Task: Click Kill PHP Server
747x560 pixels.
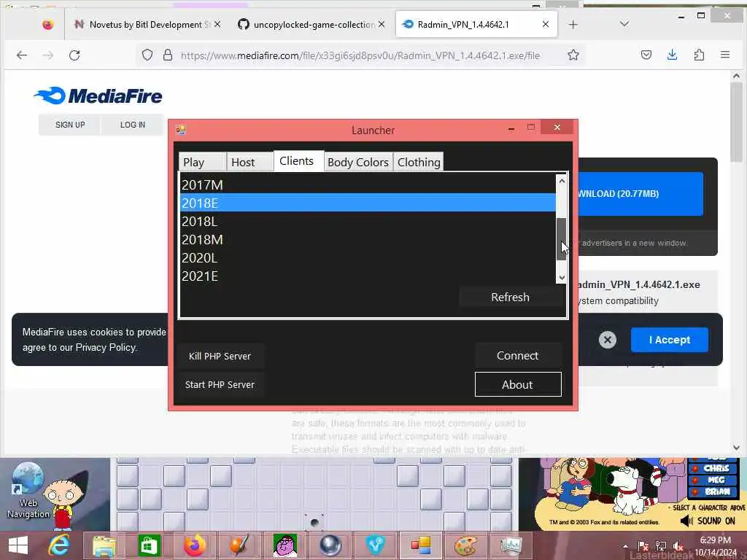Action: (x=220, y=356)
